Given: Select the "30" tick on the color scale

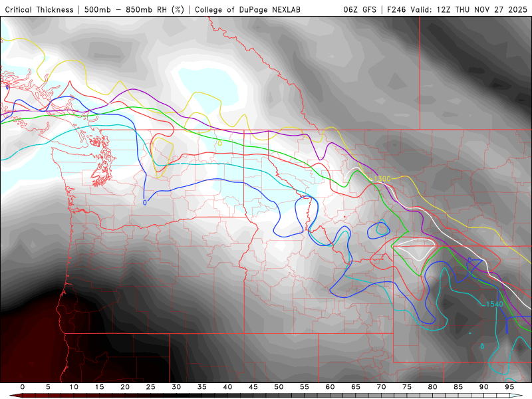Looking at the screenshot, I should [x=176, y=387].
